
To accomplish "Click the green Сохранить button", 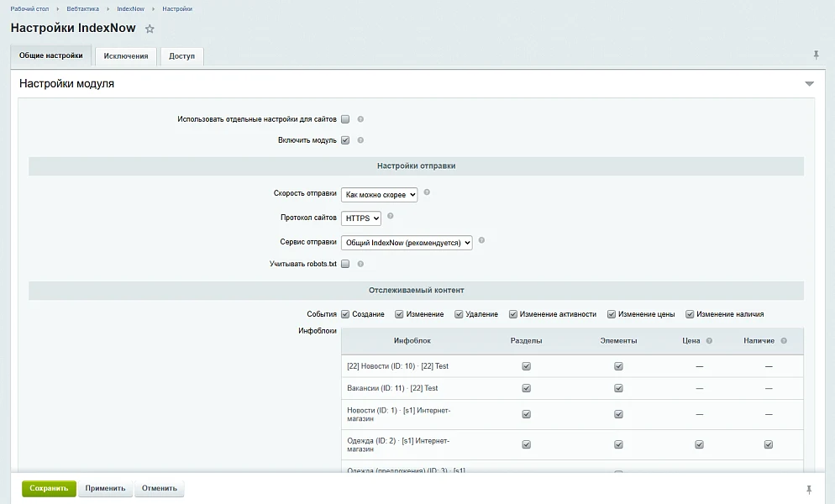I will point(49,488).
